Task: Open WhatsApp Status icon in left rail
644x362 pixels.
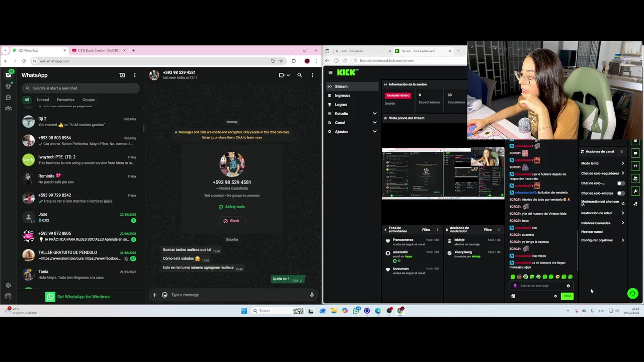Action: 8,86
